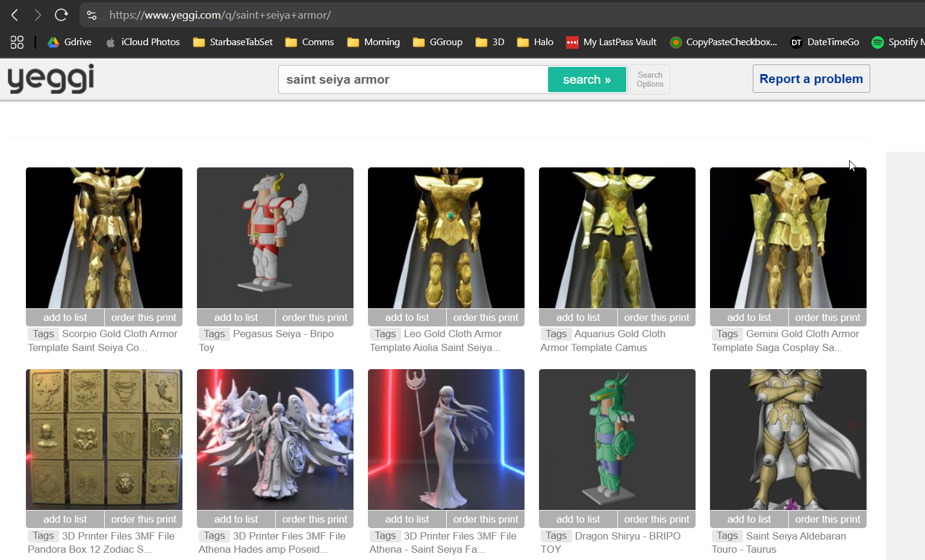This screenshot has height=560, width=925.
Task: Open the Morning bookmark folder
Action: coord(373,42)
